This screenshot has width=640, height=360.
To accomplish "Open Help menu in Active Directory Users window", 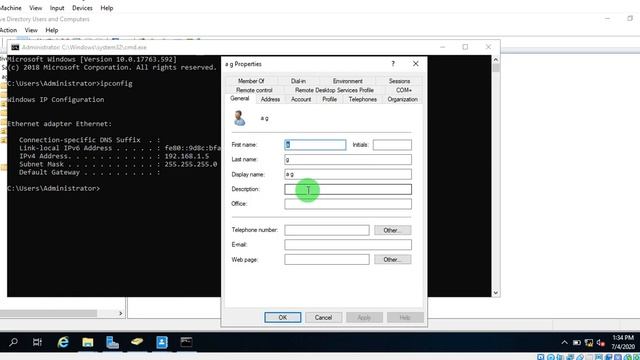I will click(x=51, y=30).
